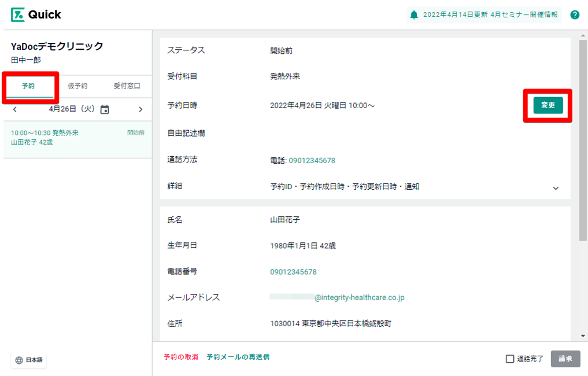Click the vertical scrollbar on the right

tap(583, 139)
